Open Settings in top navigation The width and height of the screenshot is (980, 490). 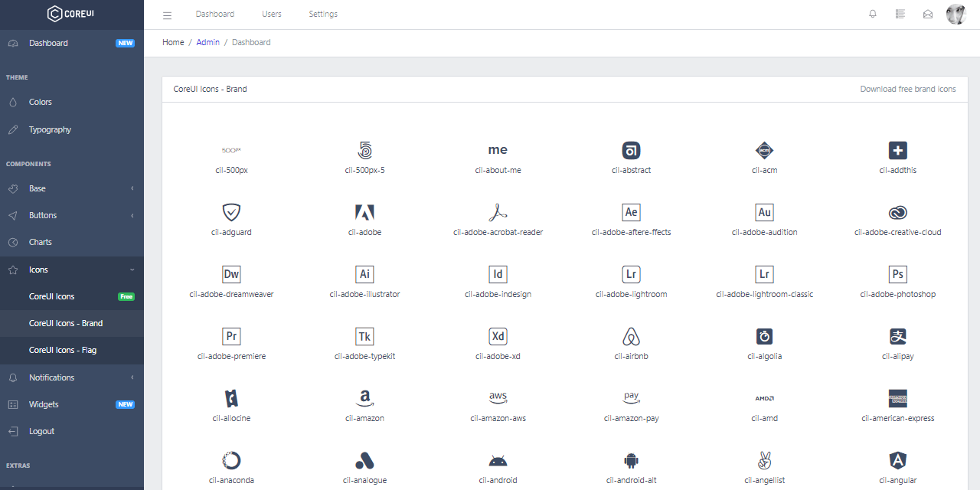click(x=323, y=14)
